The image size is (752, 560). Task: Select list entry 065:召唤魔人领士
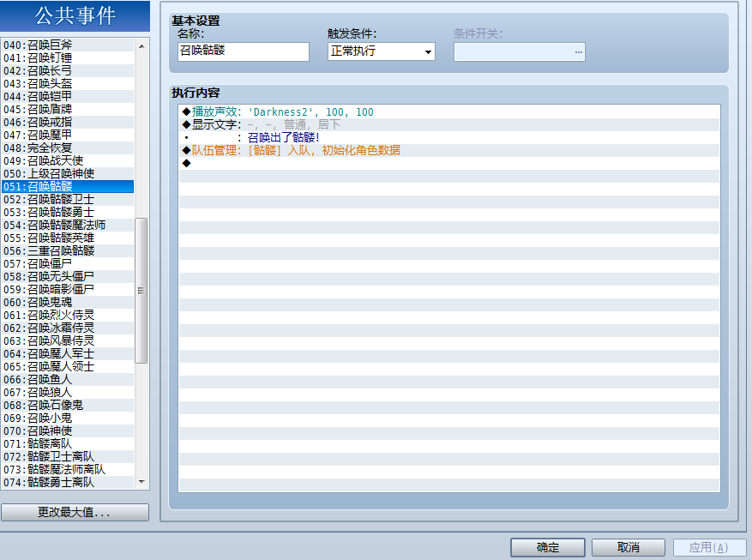(68, 367)
